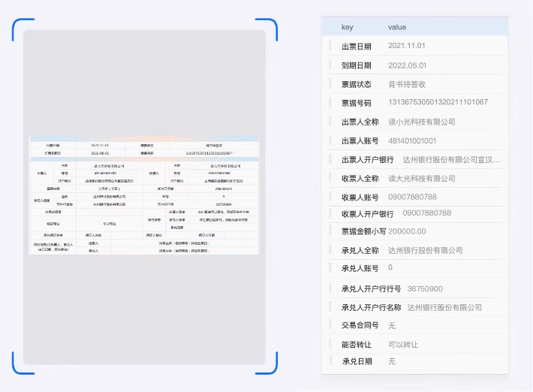The height and width of the screenshot is (392, 533).
Task: Select 达州银行股份有限公司 in the 承兑人开户行名称 row
Action: click(444, 308)
